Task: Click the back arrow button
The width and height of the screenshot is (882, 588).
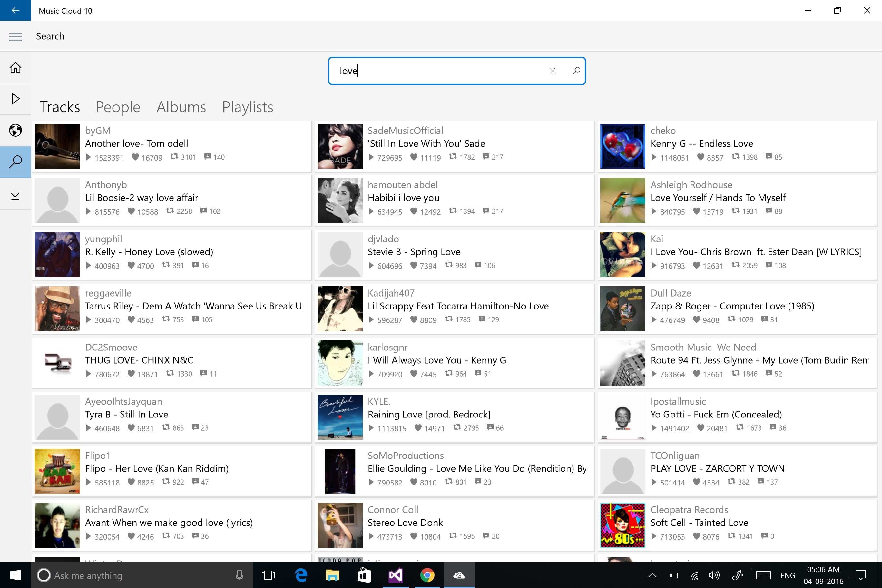Action: (15, 10)
